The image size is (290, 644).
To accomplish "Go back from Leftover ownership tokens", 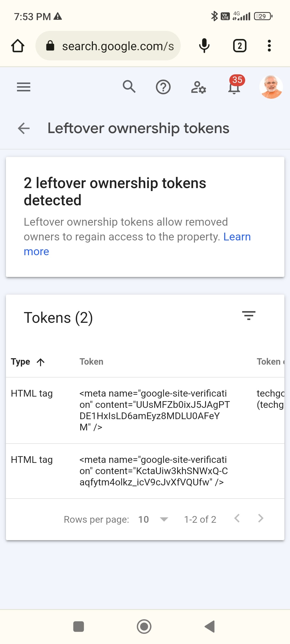I will (24, 128).
